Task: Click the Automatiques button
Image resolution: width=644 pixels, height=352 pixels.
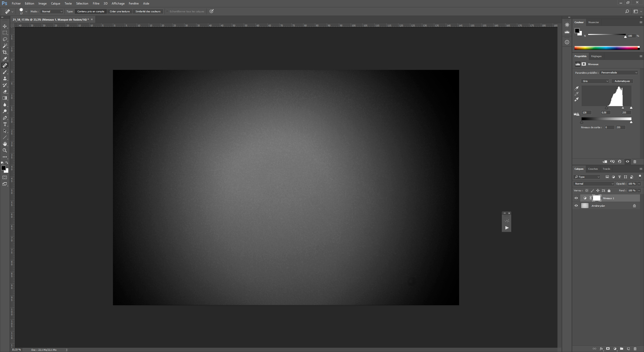Action: (x=622, y=81)
